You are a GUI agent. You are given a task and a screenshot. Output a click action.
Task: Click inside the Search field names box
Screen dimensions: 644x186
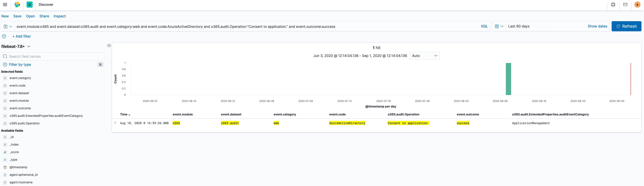(x=52, y=56)
